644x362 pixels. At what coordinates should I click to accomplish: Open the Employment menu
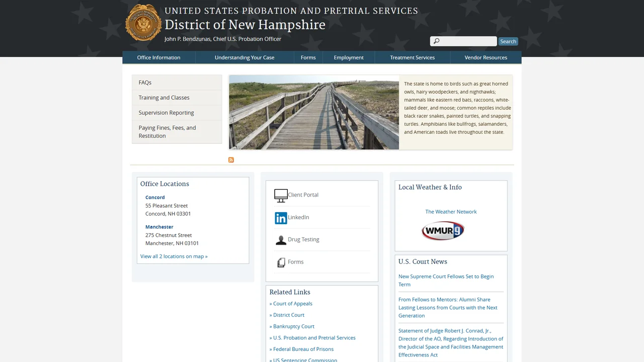tap(349, 57)
